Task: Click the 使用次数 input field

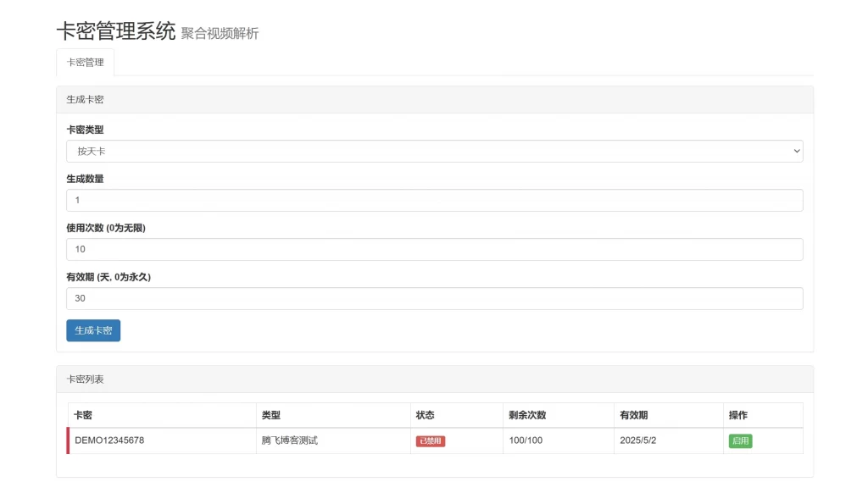Action: [x=434, y=249]
